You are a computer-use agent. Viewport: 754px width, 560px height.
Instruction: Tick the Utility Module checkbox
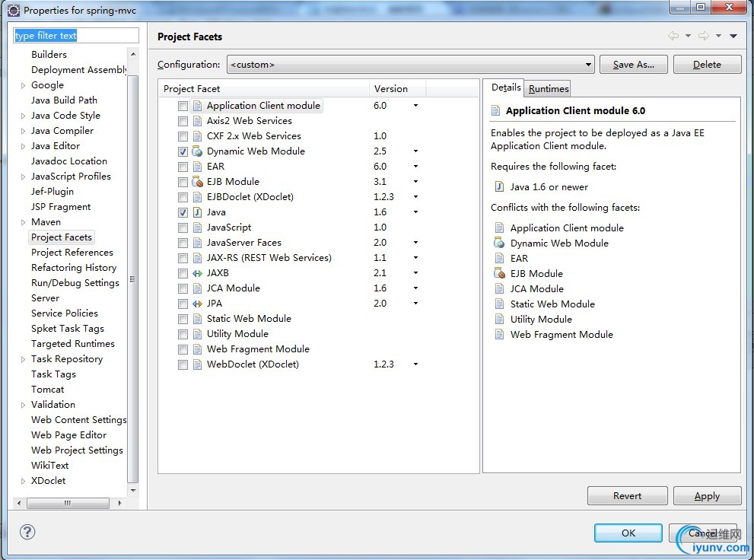point(183,334)
